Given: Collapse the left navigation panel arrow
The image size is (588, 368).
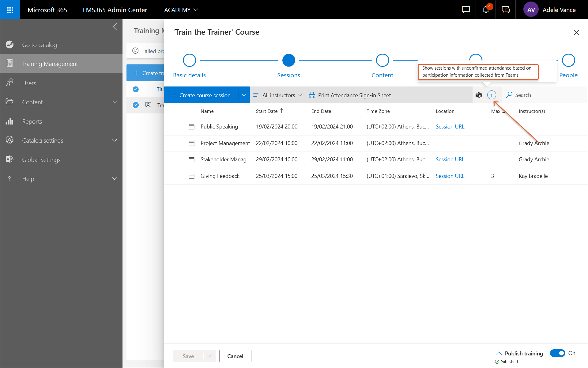Looking at the screenshot, I should point(115,27).
